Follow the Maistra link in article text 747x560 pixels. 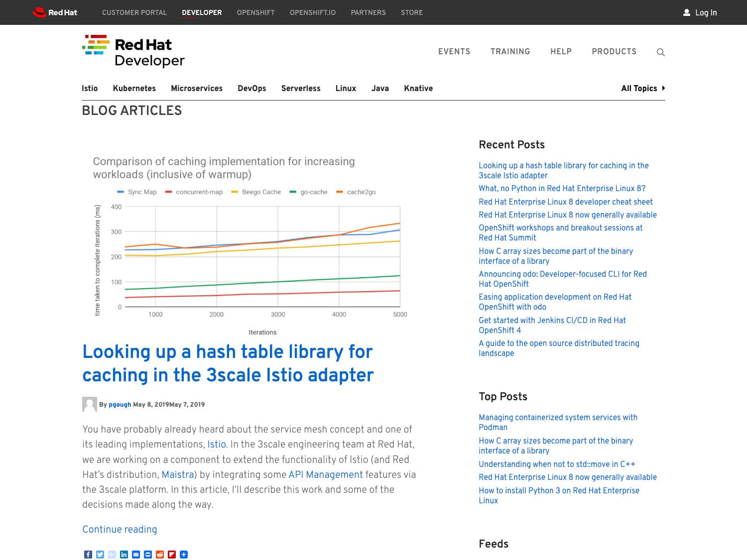[x=178, y=474]
